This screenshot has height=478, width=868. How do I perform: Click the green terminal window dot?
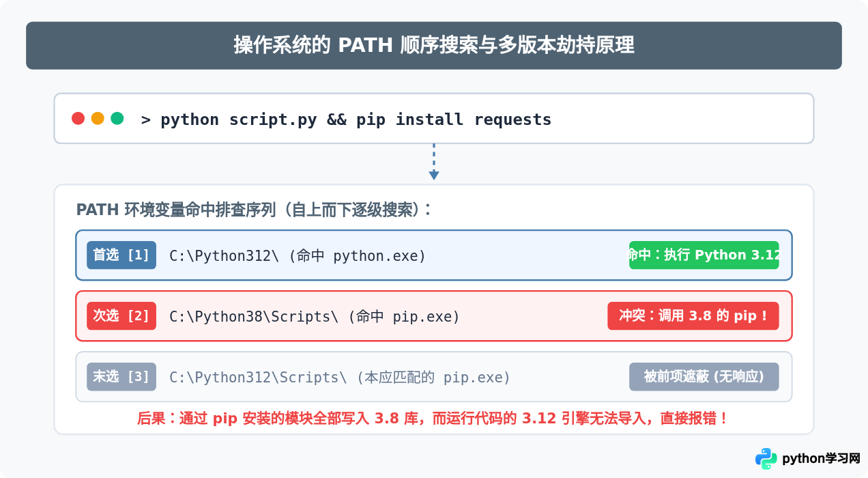(x=117, y=118)
